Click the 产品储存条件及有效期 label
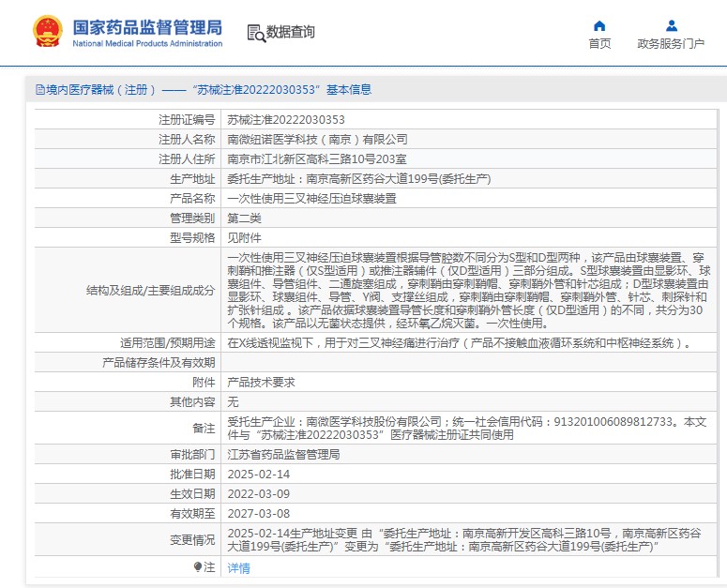 click(x=159, y=362)
